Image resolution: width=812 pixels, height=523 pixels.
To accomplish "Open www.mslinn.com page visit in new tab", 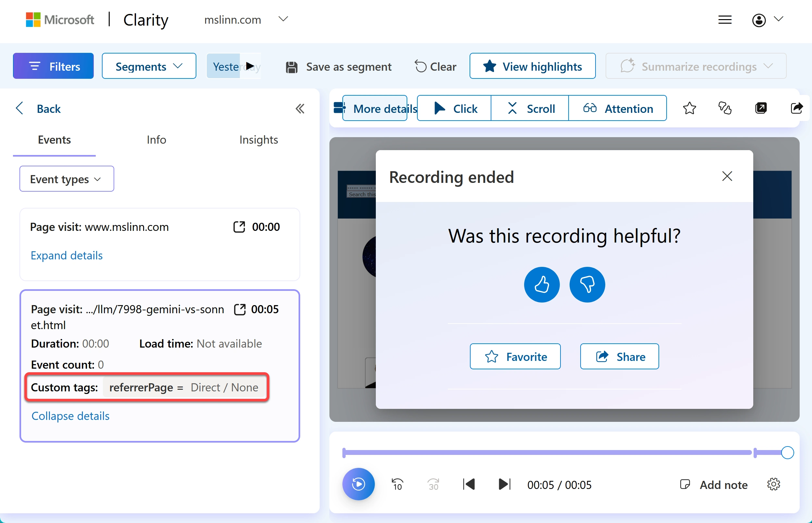I will (x=239, y=227).
